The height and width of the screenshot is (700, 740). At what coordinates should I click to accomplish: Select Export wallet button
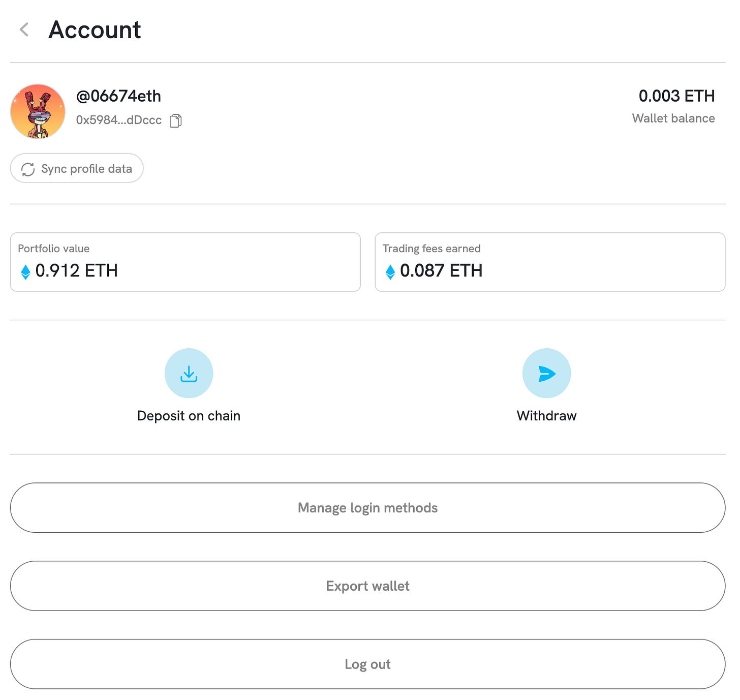pyautogui.click(x=367, y=586)
